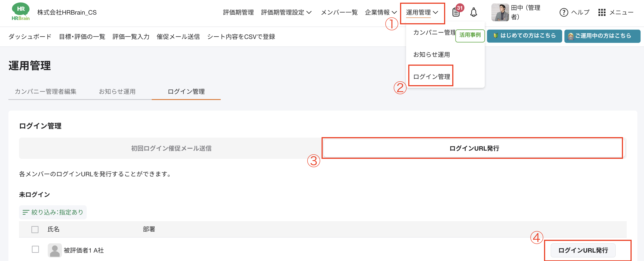Go to 催促メール送信 in the sub navigation
The image size is (644, 261).
pyautogui.click(x=178, y=36)
